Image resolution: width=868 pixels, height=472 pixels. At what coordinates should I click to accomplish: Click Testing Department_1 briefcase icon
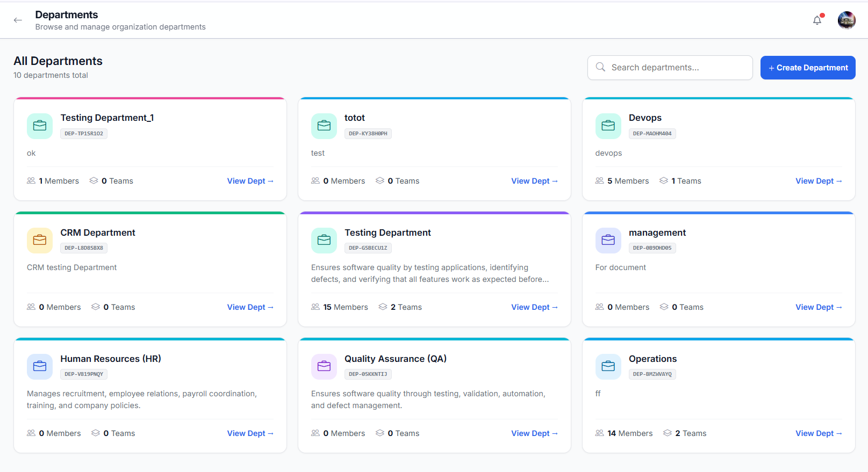tap(40, 126)
